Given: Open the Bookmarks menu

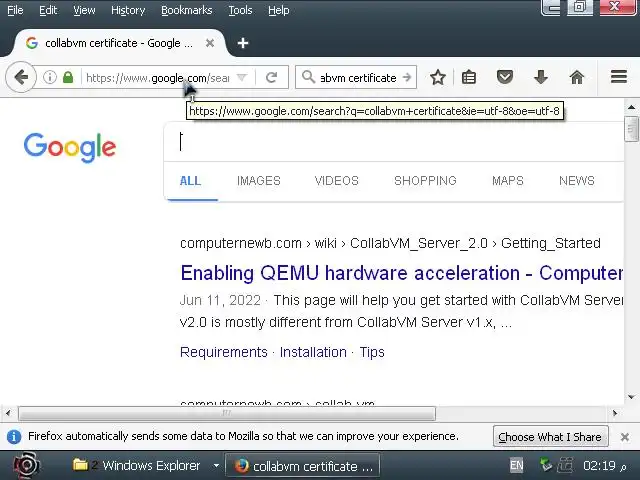Looking at the screenshot, I should [187, 10].
